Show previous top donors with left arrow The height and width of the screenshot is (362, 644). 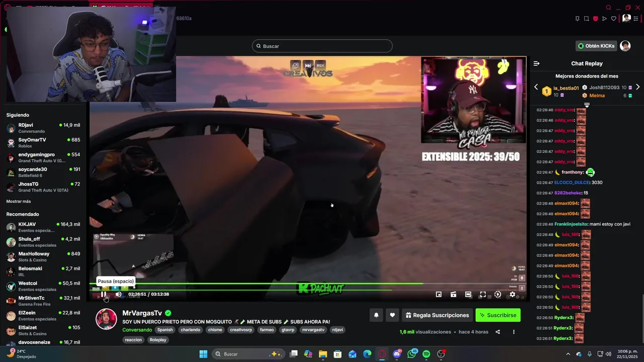[x=536, y=87]
